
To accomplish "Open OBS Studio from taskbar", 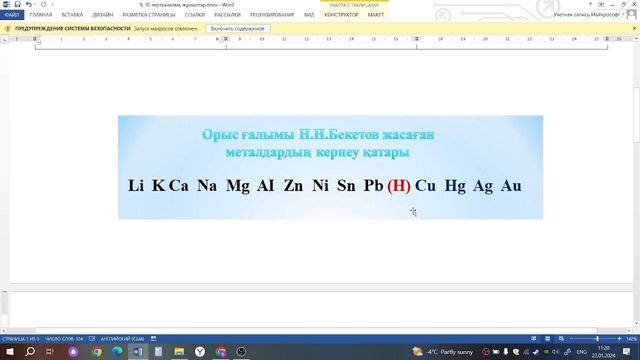I will [x=241, y=351].
